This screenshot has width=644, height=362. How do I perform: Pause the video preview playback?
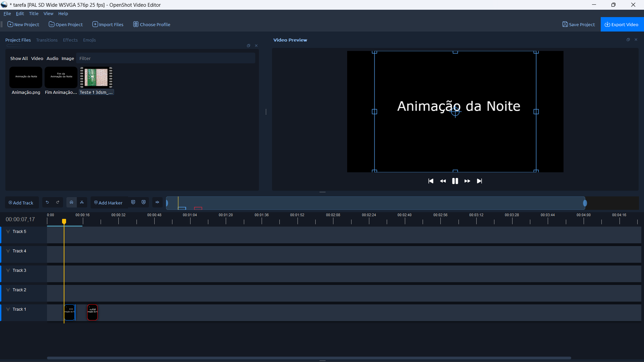pos(455,181)
